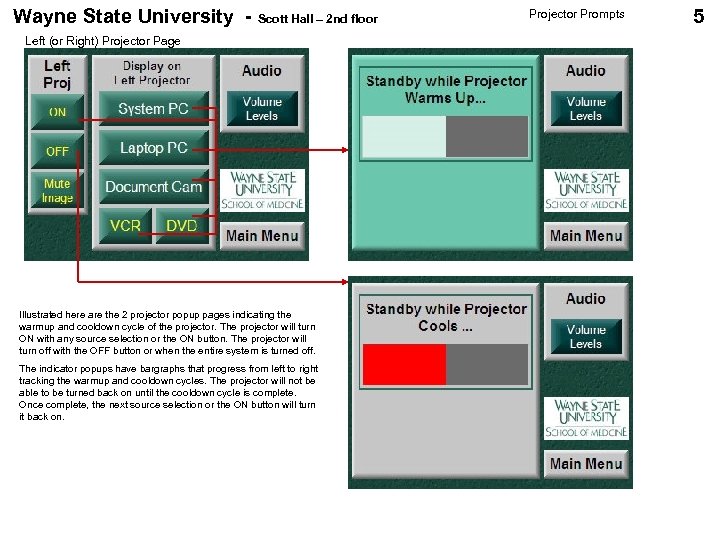Turn the left projector ON
This screenshot has width=720, height=540.
(57, 112)
